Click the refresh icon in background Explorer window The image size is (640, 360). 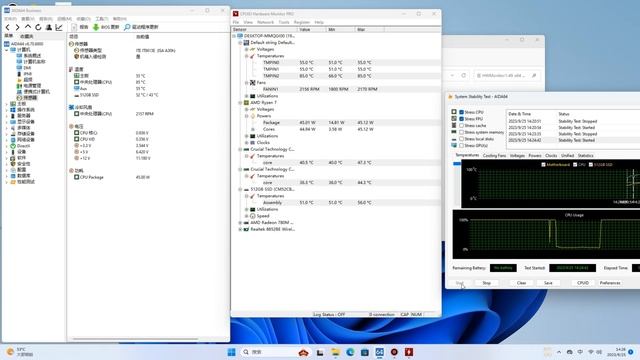pyautogui.click(x=463, y=76)
